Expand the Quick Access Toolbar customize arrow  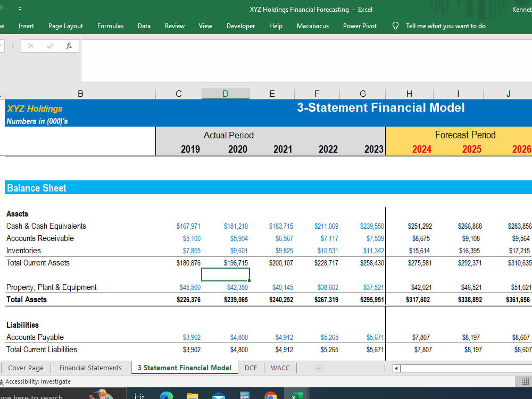[x=20, y=9]
